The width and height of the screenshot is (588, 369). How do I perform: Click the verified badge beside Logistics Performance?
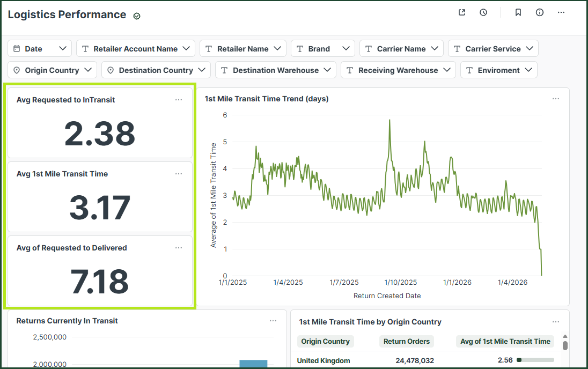137,16
